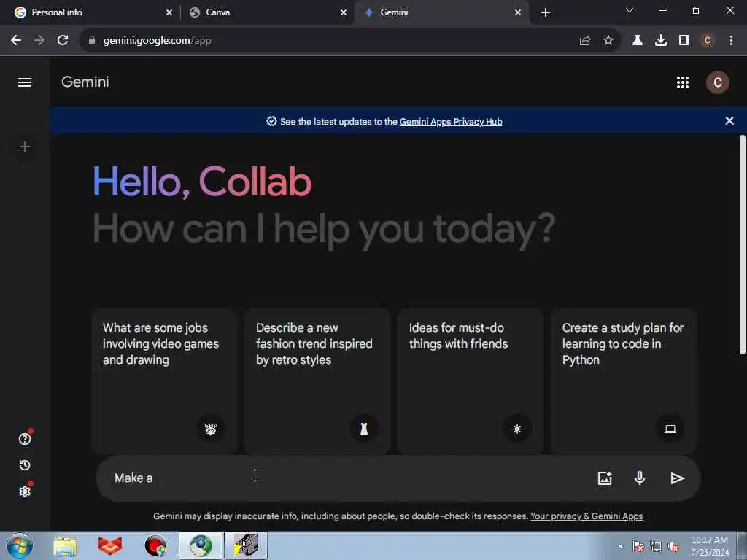
Task: Open the Help icon in sidebar
Action: (x=25, y=438)
